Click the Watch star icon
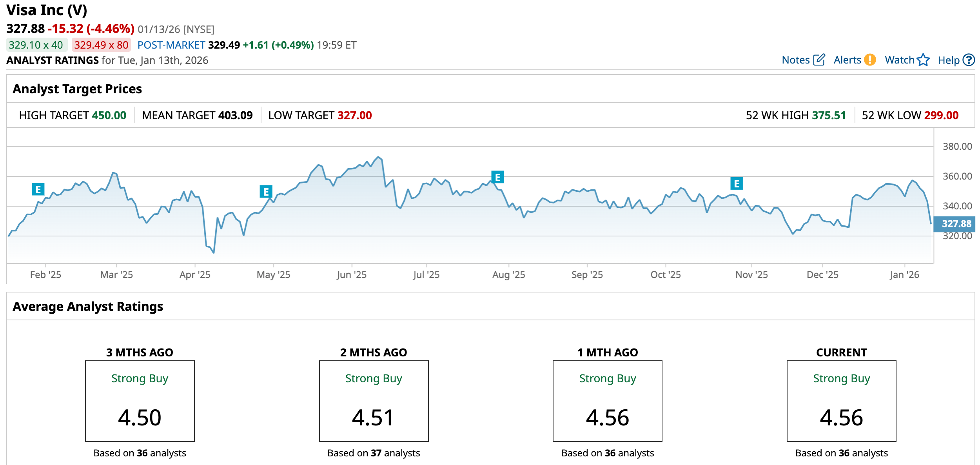Viewport: 980px width, 465px height. 923,60
